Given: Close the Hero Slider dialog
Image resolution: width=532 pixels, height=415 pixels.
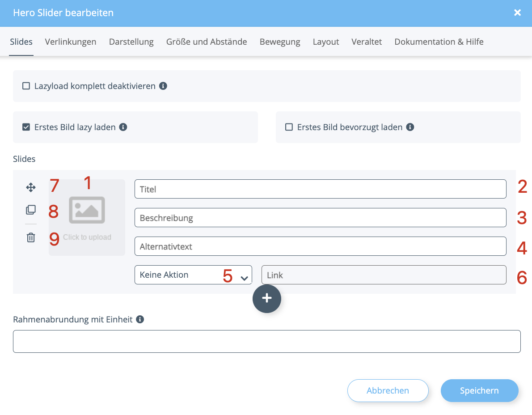Looking at the screenshot, I should click(x=517, y=13).
